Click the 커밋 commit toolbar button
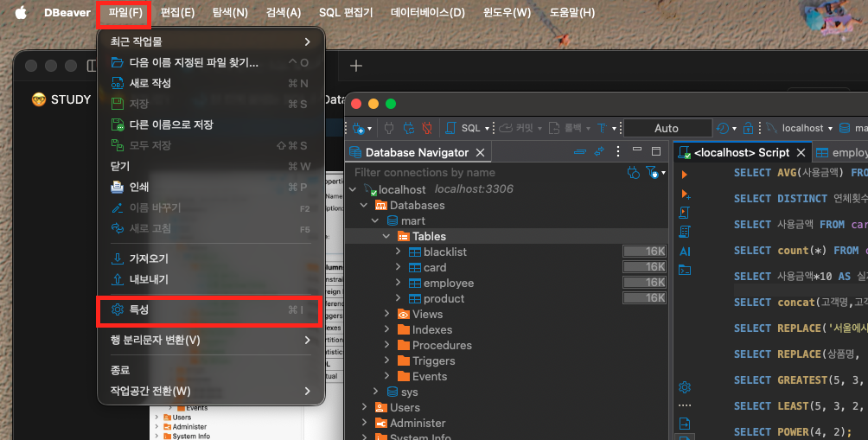The image size is (868, 440). (516, 129)
